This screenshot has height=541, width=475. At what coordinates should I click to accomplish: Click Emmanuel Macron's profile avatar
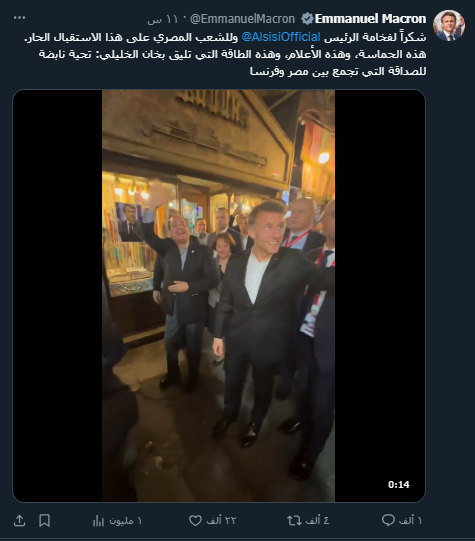click(x=449, y=26)
